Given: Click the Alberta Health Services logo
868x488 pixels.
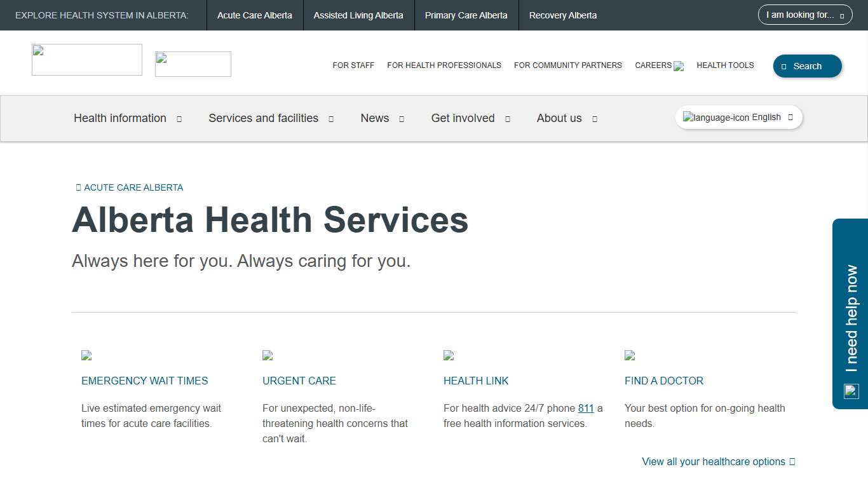Looking at the screenshot, I should 86,59.
